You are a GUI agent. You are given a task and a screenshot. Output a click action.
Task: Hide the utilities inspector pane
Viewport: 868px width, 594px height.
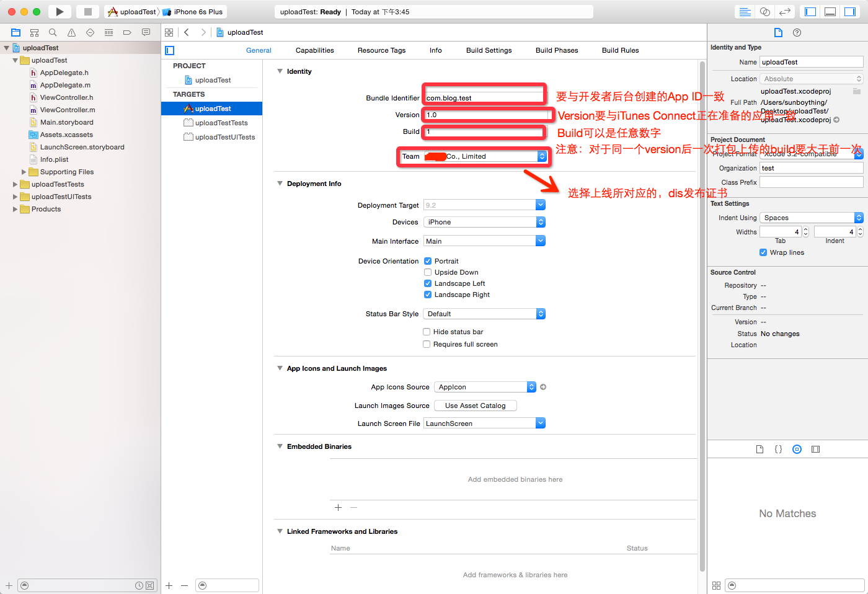850,12
